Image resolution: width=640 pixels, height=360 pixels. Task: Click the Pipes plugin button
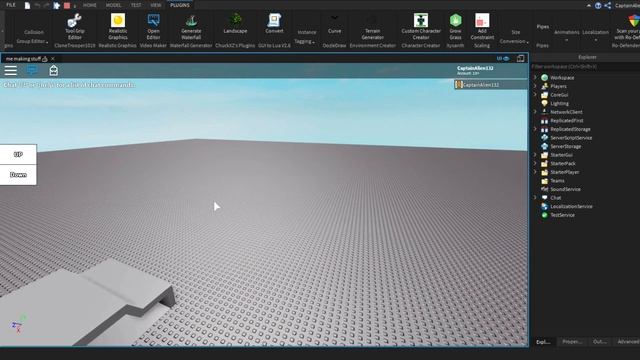coord(542,27)
